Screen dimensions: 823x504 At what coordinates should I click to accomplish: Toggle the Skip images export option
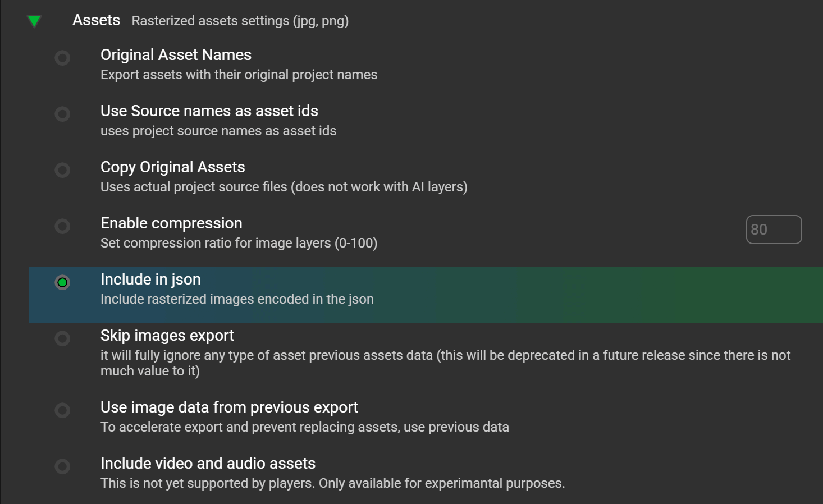pos(62,338)
